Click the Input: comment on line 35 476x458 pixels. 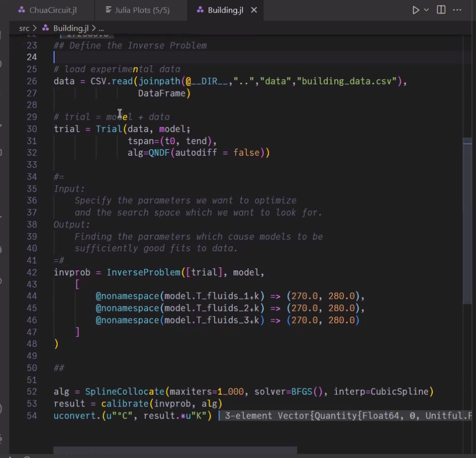pos(69,189)
